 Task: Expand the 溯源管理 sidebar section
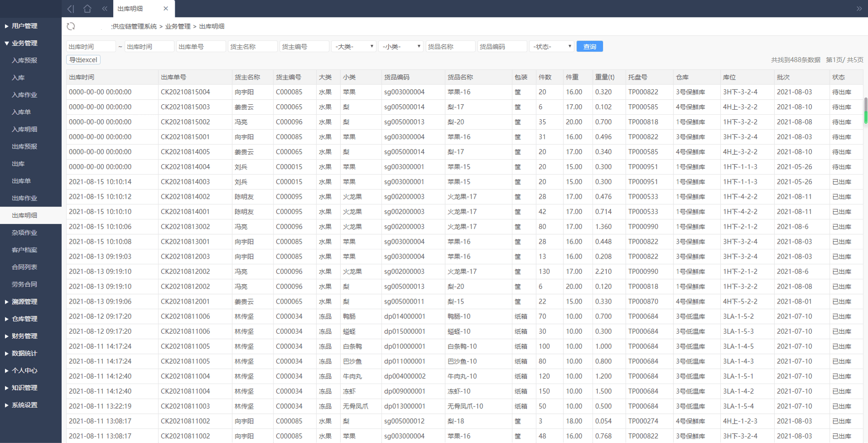click(25, 302)
